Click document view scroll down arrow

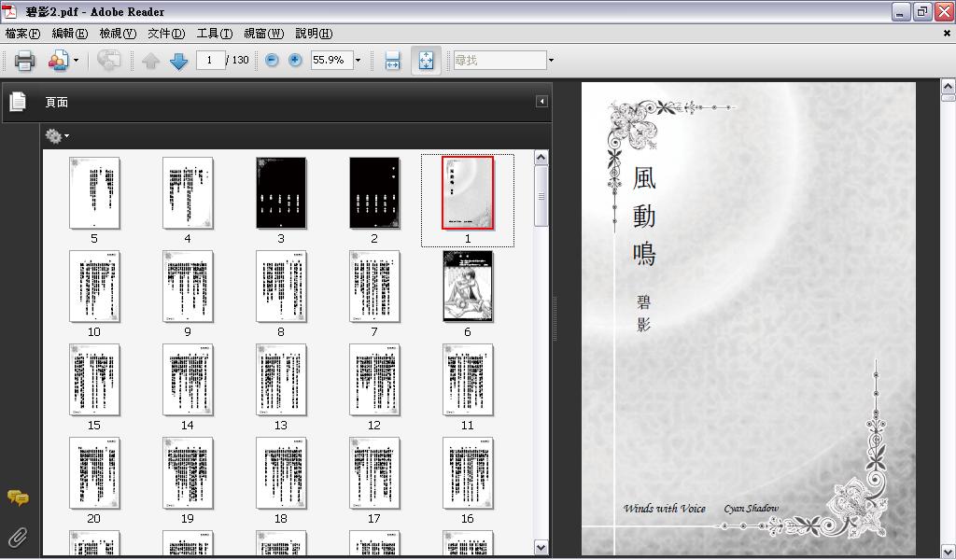coord(949,551)
